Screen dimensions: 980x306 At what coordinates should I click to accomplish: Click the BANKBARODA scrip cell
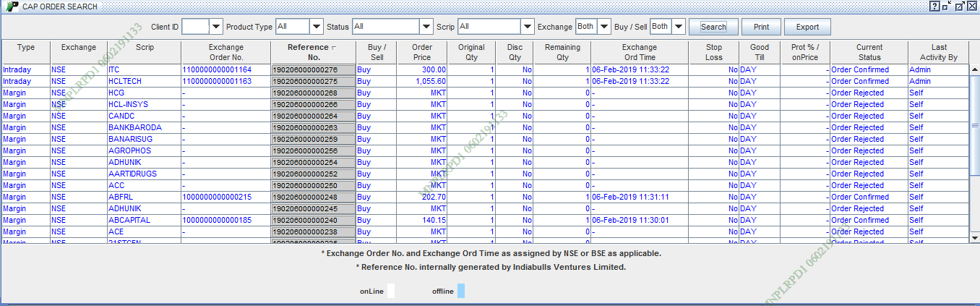[x=143, y=128]
